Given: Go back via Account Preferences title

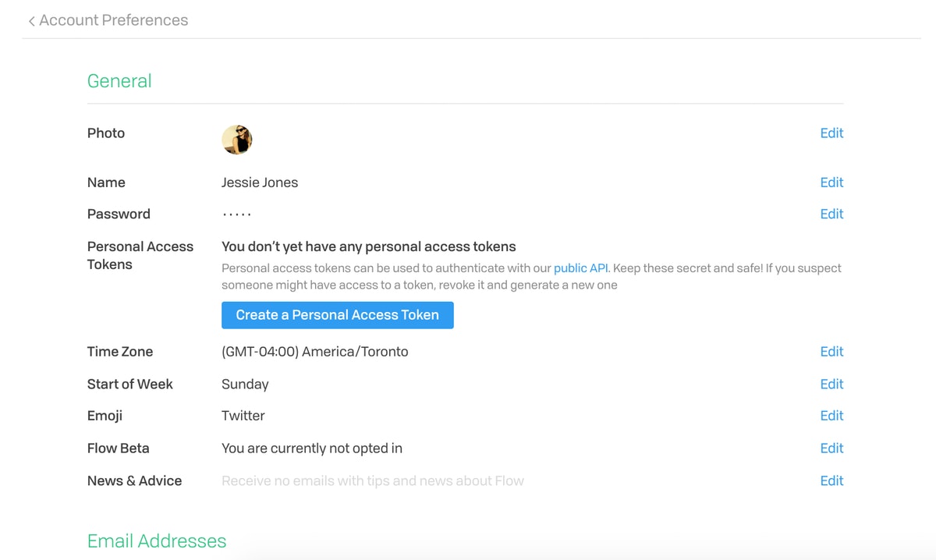Looking at the screenshot, I should pyautogui.click(x=114, y=20).
